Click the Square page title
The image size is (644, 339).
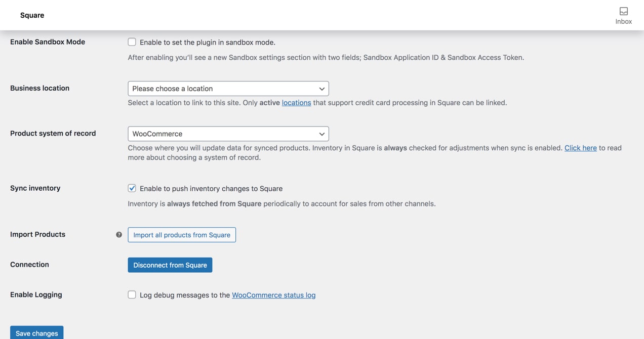pos(32,15)
